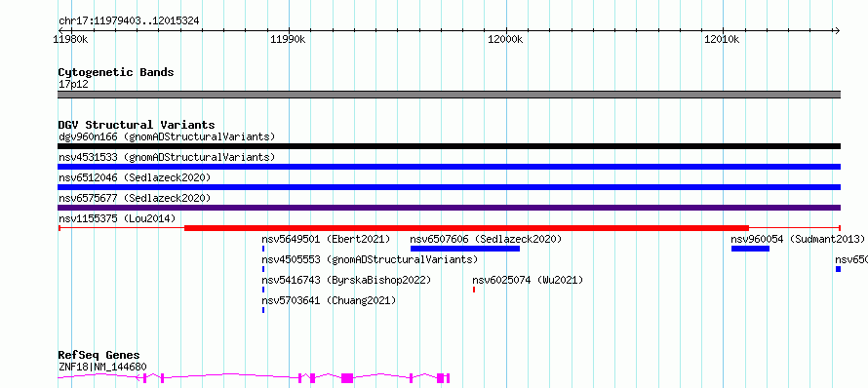Screen dimensions: 868x388
Task: Select the blue nsv960054 variant bar
Action: 750,249
